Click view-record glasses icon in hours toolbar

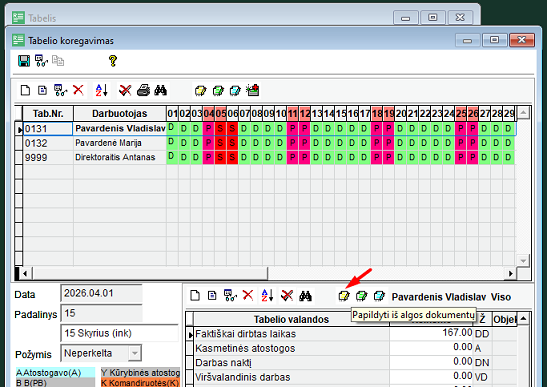[230, 296]
